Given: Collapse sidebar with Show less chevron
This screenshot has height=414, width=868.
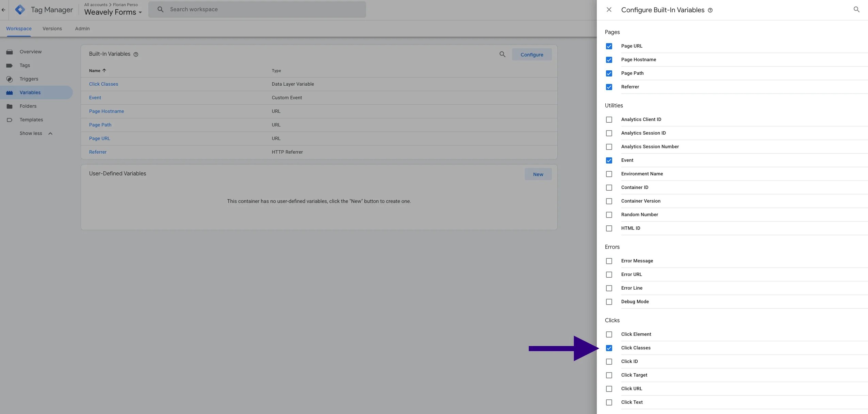Looking at the screenshot, I should (50, 134).
